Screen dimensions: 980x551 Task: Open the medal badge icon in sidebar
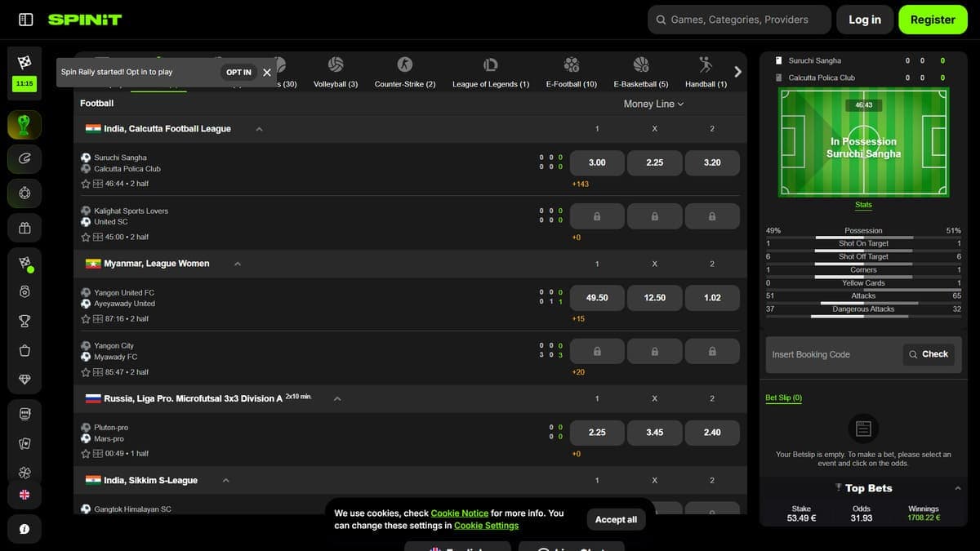coord(24,291)
